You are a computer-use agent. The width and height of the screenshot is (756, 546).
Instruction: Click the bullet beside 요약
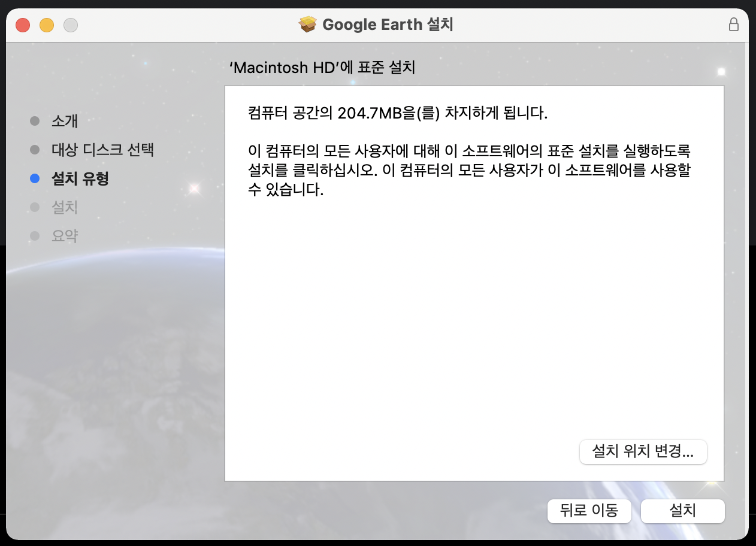[x=35, y=236]
